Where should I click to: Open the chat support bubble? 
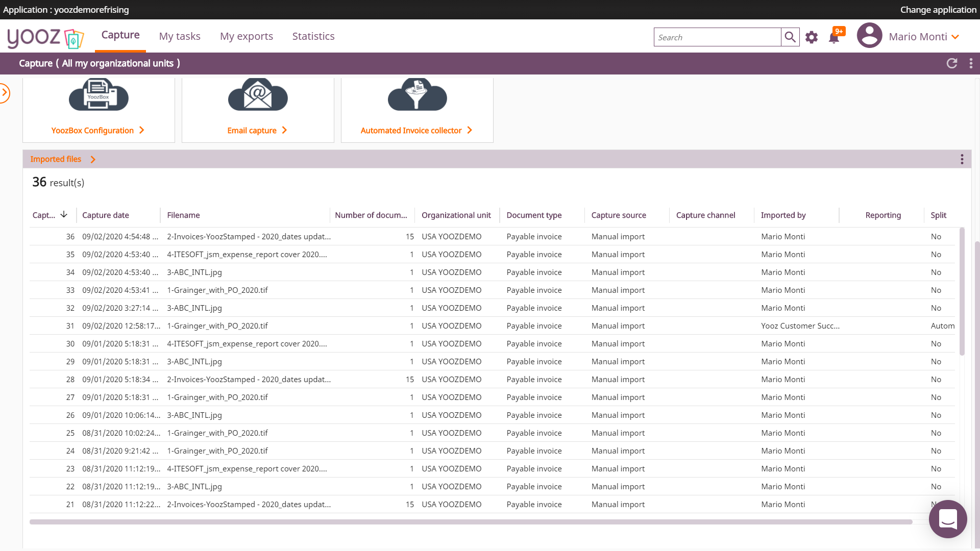948,519
